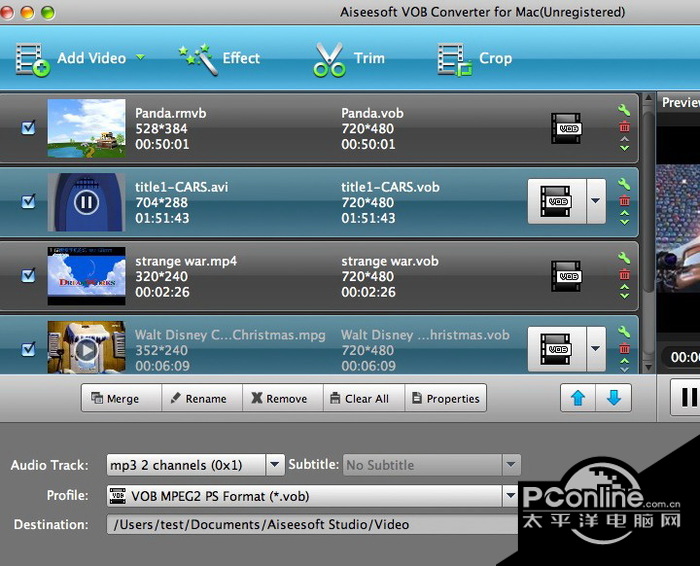This screenshot has height=566, width=700.
Task: Select the Panda.vob output name
Action: click(x=372, y=113)
